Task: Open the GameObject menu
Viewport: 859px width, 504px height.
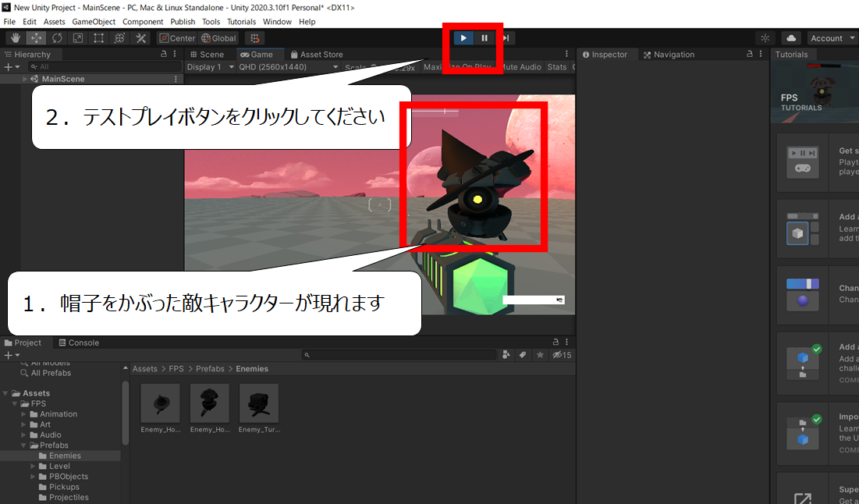Action: coord(94,22)
